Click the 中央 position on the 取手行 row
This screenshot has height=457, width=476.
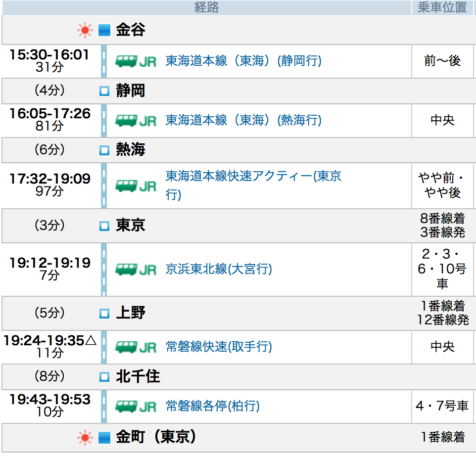coord(442,347)
